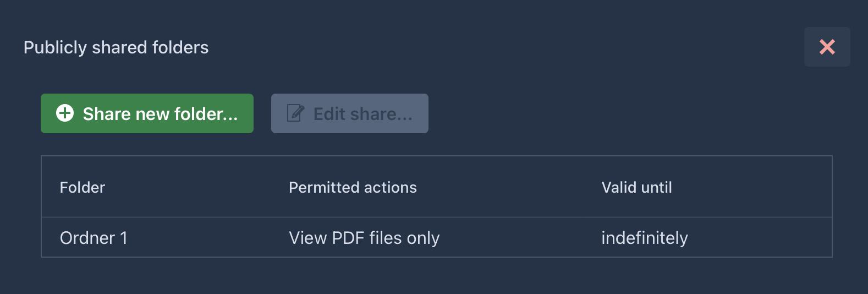Screen dimensions: 868x294
Task: Click the Permitted actions column header
Action: [x=353, y=188]
